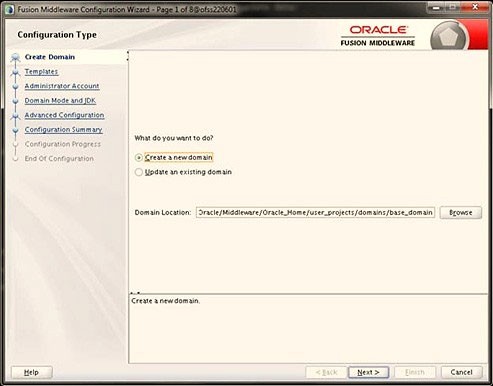Open the Help button
The width and height of the screenshot is (493, 386).
tap(31, 372)
